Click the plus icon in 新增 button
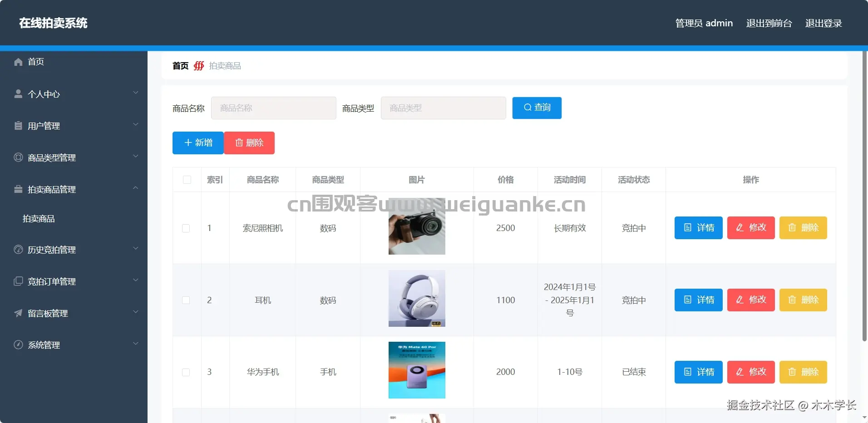Image resolution: width=868 pixels, height=423 pixels. pyautogui.click(x=188, y=143)
